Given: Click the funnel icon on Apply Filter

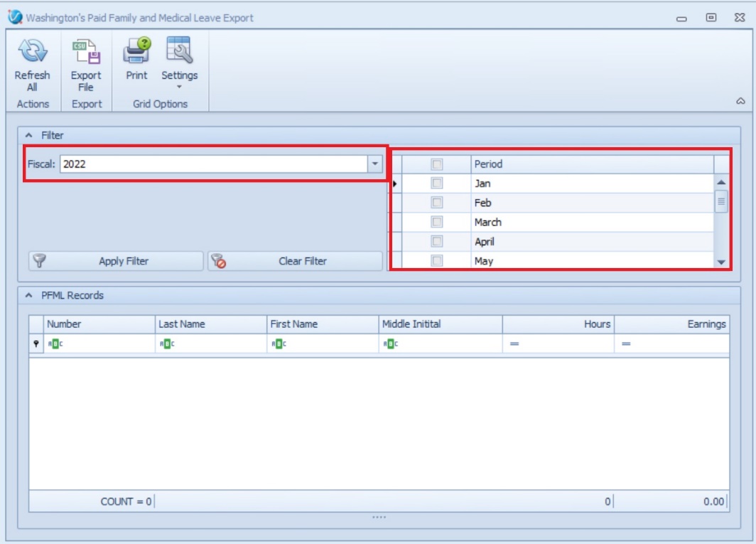Looking at the screenshot, I should [40, 261].
